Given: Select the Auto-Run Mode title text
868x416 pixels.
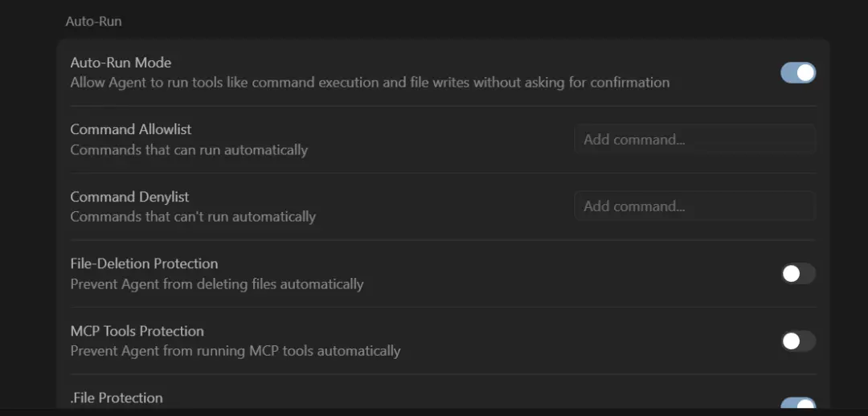Looking at the screenshot, I should click(x=121, y=63).
